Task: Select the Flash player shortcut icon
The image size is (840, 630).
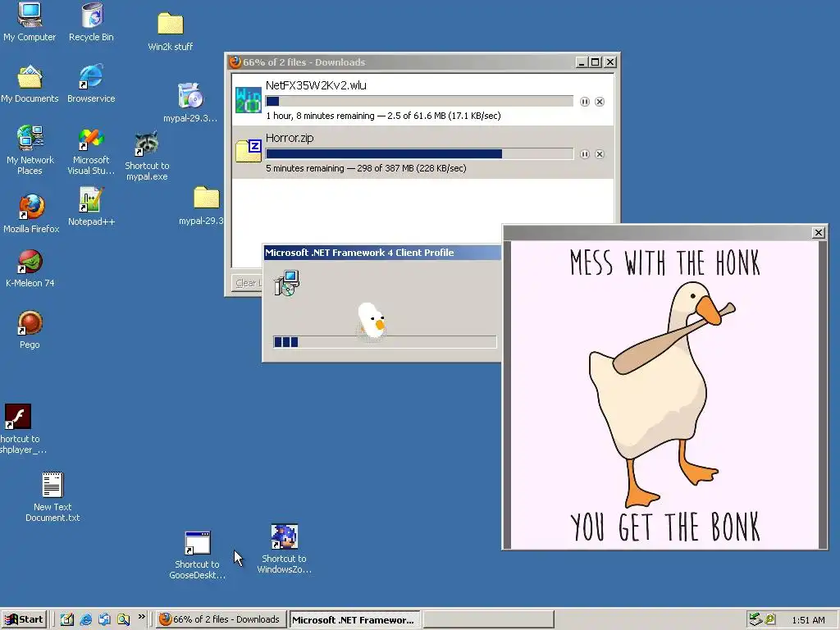Action: pyautogui.click(x=18, y=417)
